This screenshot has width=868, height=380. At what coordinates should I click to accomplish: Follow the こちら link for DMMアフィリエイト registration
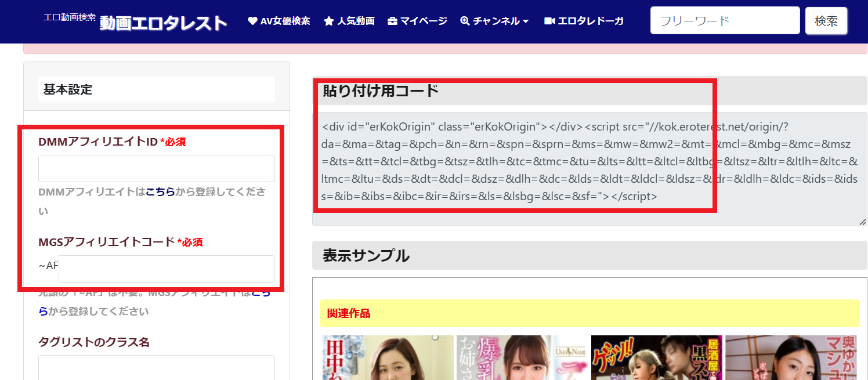click(x=160, y=192)
